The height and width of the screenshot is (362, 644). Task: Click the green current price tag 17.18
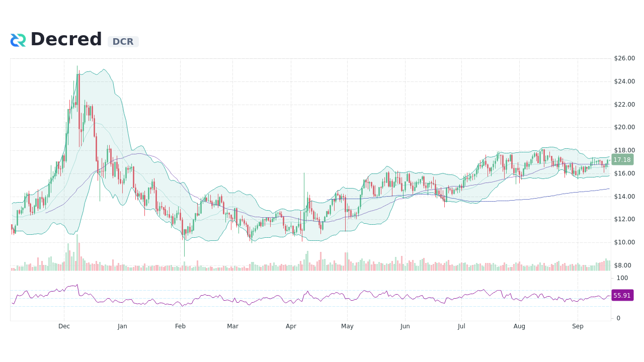[622, 160]
